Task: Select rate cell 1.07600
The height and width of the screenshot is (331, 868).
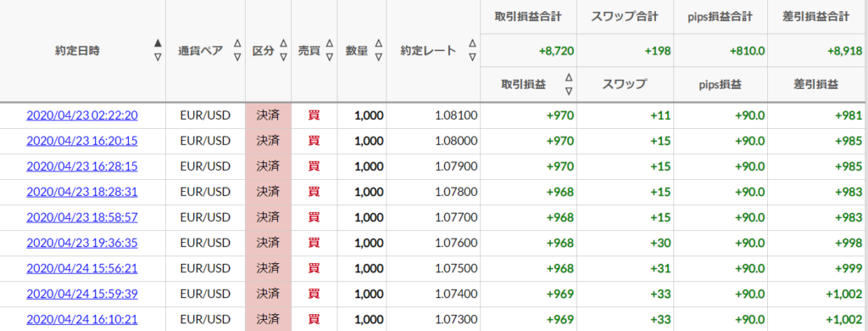Action: pos(456,243)
